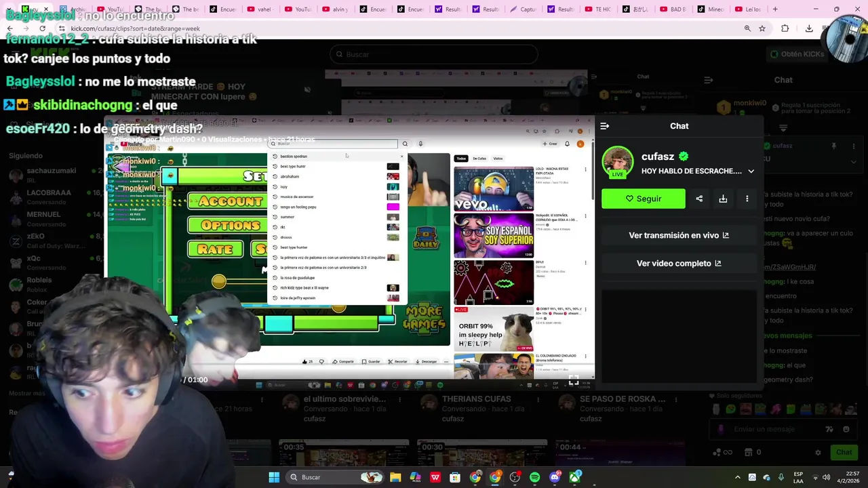The height and width of the screenshot is (488, 868).
Task: Expand the pinned cufasz message chevron
Action: [x=853, y=162]
